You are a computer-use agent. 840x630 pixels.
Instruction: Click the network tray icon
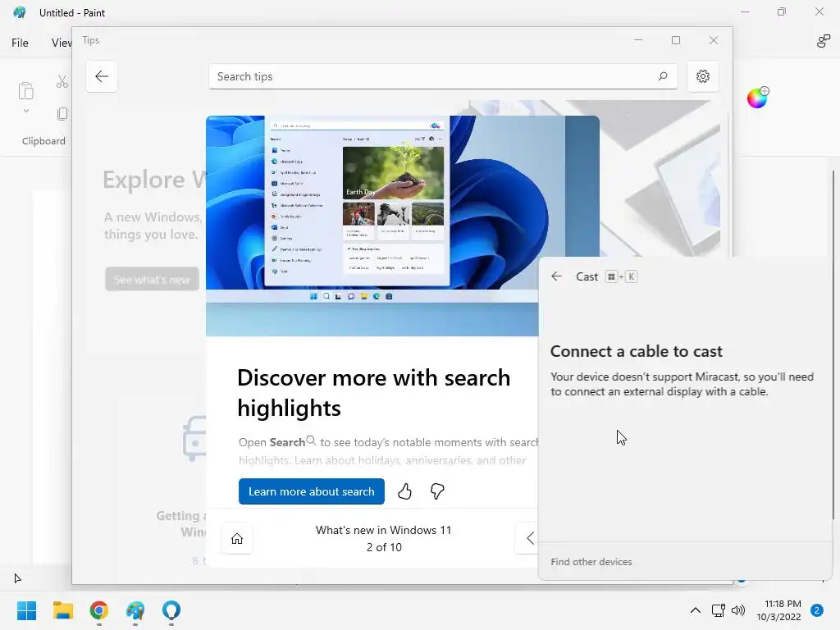coord(718,610)
